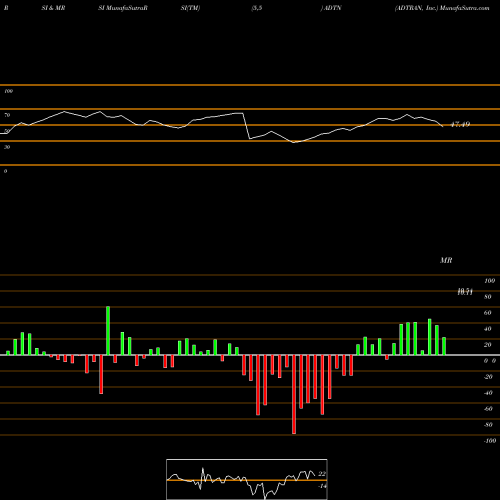Click the deepest red MR histogram bar
This screenshot has height=500, width=500.
294,394
